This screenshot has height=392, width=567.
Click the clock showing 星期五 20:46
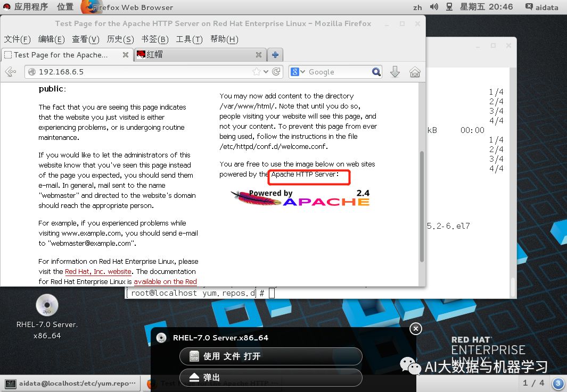click(x=486, y=7)
